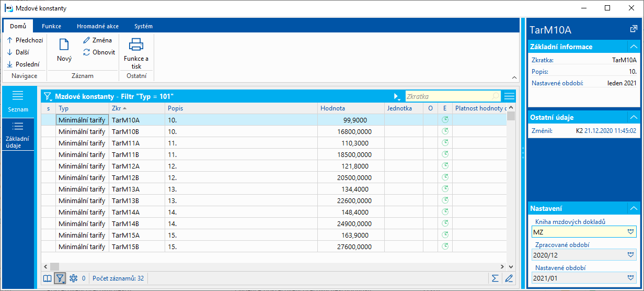Collapse the Nastavení section

tap(633, 208)
